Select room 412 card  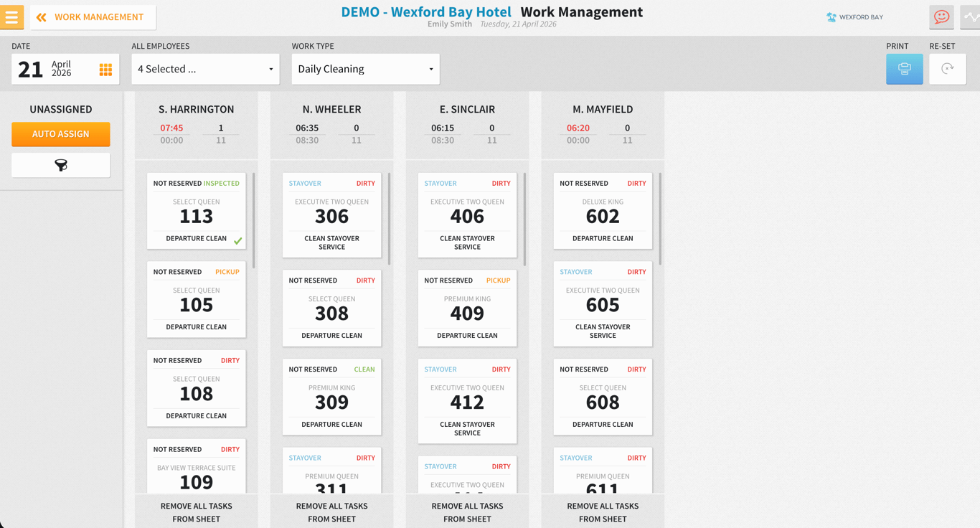pyautogui.click(x=467, y=401)
